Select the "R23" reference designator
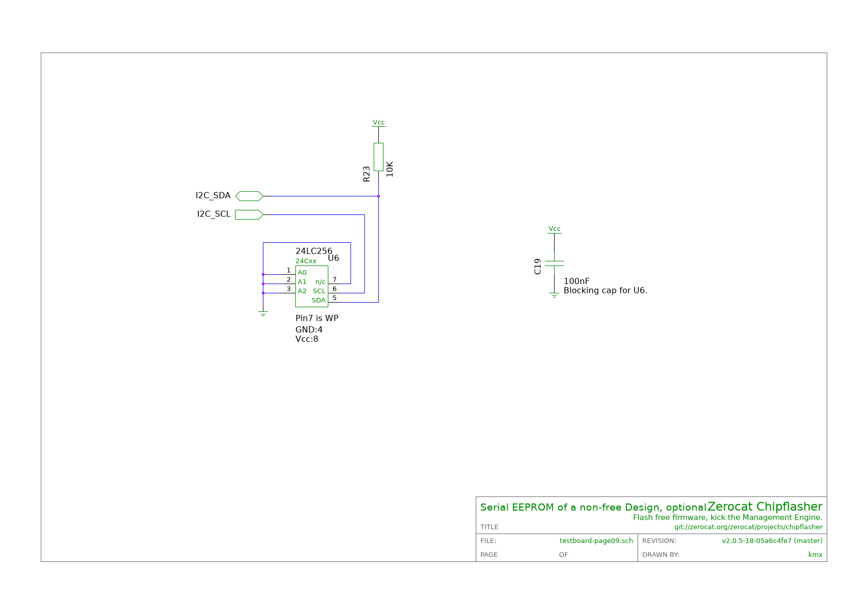The width and height of the screenshot is (868, 614). tap(366, 174)
